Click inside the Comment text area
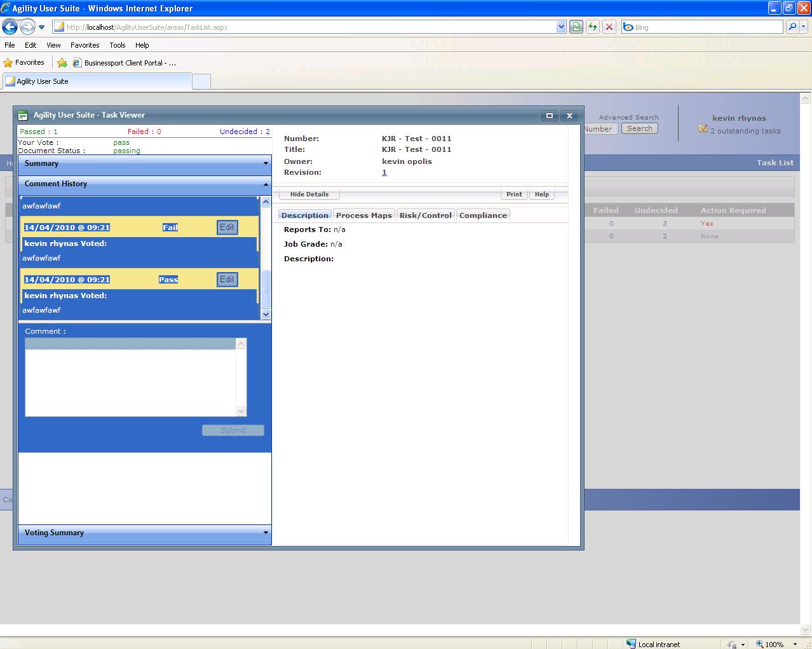Image resolution: width=812 pixels, height=649 pixels. point(130,377)
